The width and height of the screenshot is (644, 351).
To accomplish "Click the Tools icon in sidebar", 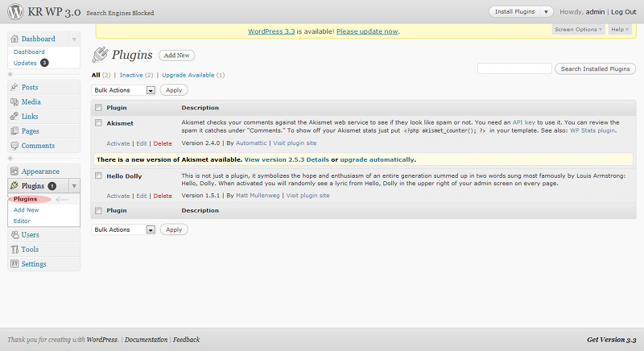I will (x=14, y=250).
